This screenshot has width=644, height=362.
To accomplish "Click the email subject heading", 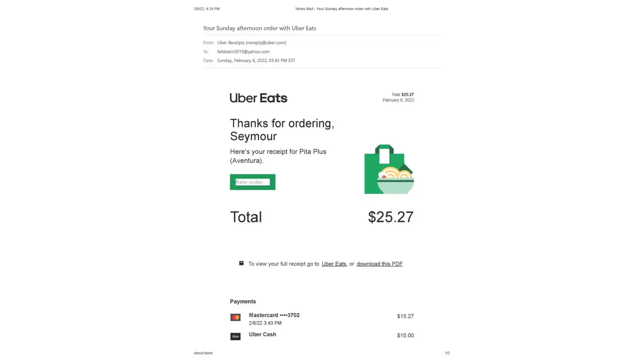I will [259, 28].
